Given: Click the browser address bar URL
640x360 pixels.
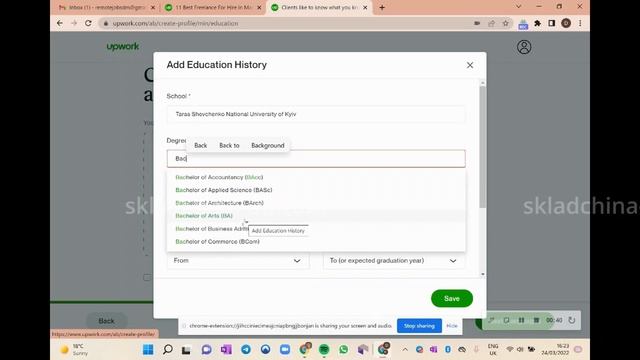Looking at the screenshot, I should tap(176, 23).
